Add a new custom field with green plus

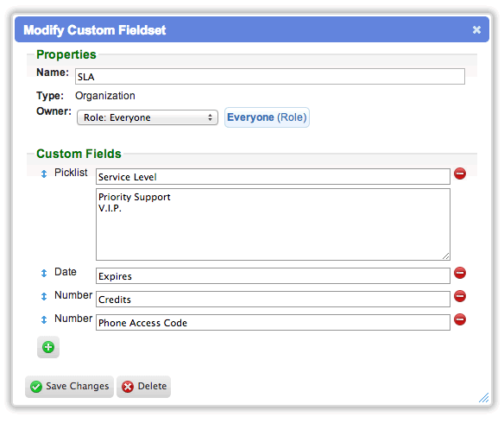tap(48, 347)
